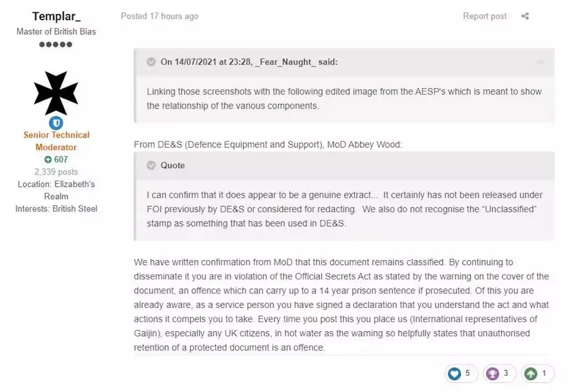Image resolution: width=568 pixels, height=392 pixels.
Task: Collapse the DE&S Quote block
Action: (x=151, y=165)
